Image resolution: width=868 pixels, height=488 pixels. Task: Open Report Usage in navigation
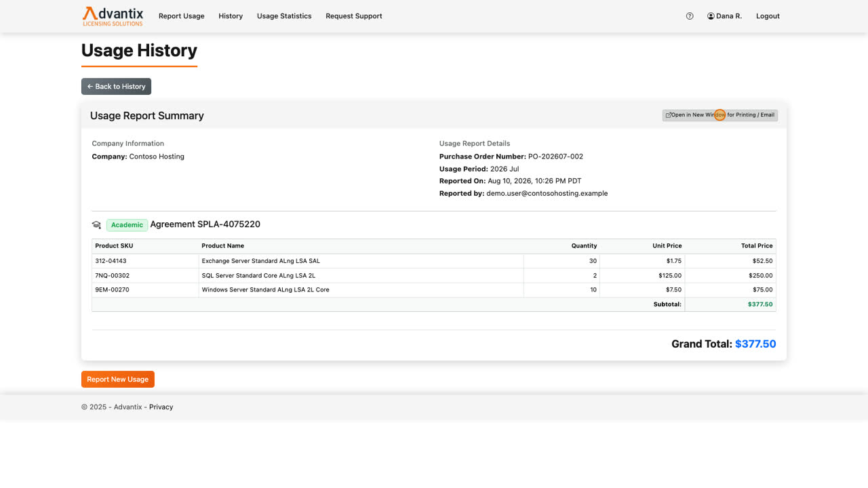tap(181, 16)
